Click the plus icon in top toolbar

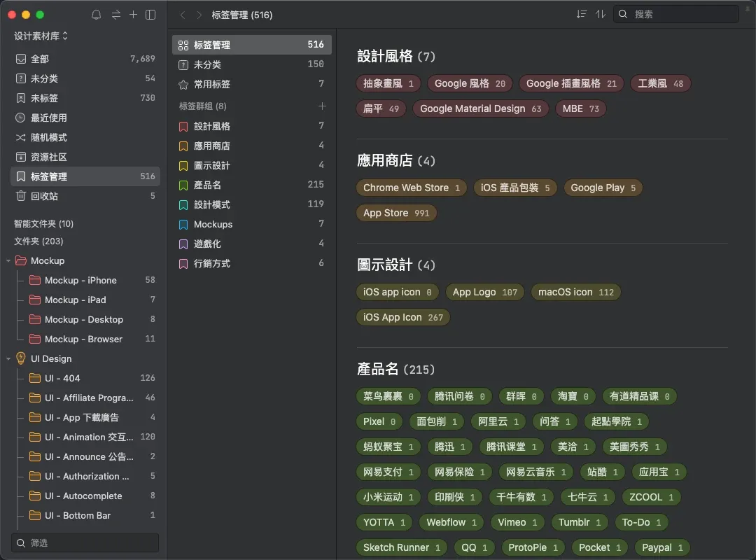pos(133,15)
